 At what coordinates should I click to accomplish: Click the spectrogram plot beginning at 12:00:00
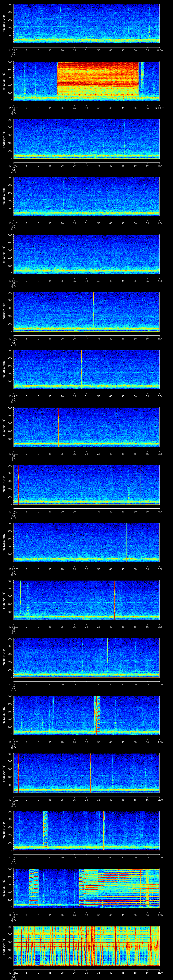[87, 139]
